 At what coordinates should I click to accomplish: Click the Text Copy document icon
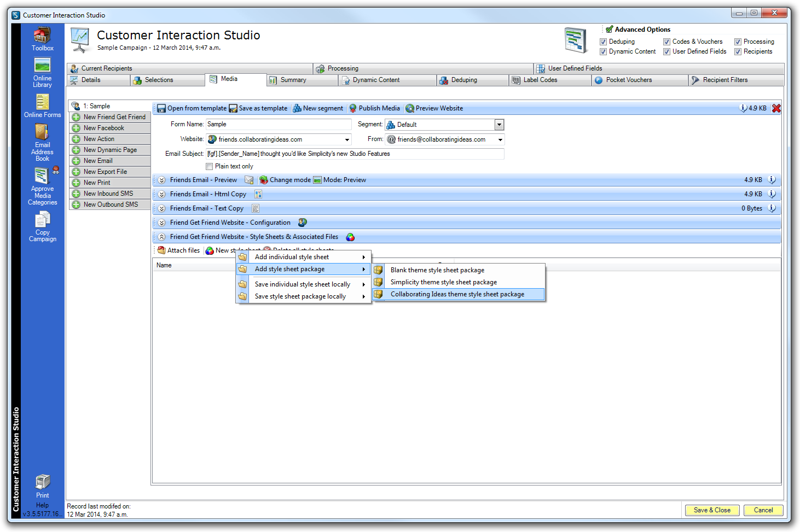click(255, 208)
